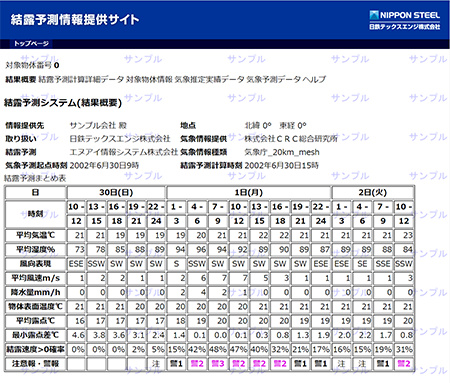Click the 注意報・警報 row header

coord(35,364)
